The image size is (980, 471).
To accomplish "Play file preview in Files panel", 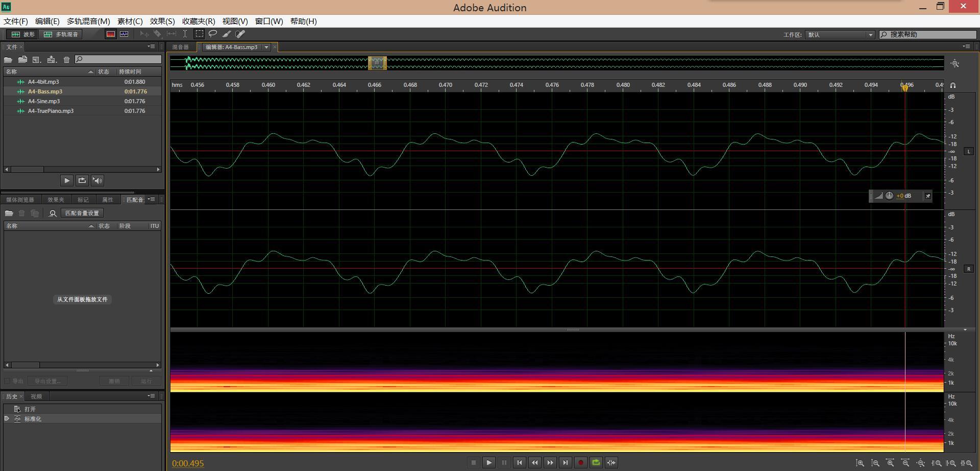I will (x=66, y=180).
